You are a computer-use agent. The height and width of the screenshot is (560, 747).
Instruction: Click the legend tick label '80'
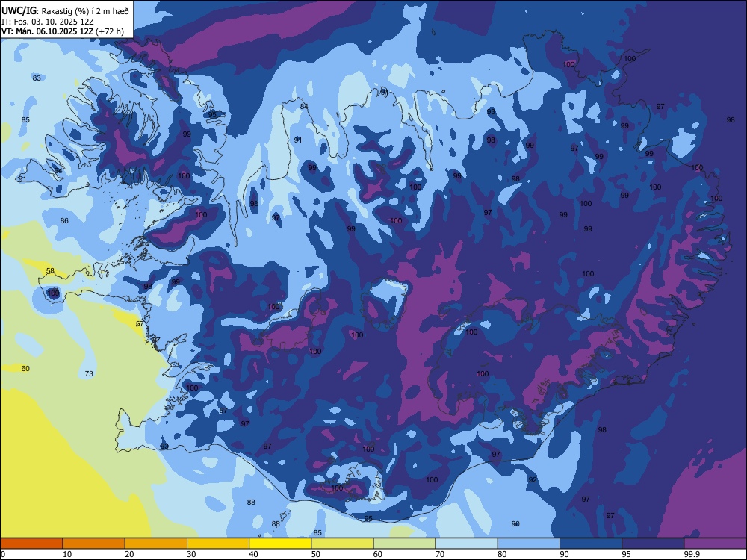tap(502, 554)
